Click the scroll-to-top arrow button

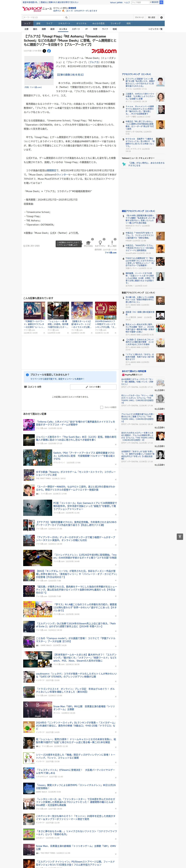click(x=180, y=537)
